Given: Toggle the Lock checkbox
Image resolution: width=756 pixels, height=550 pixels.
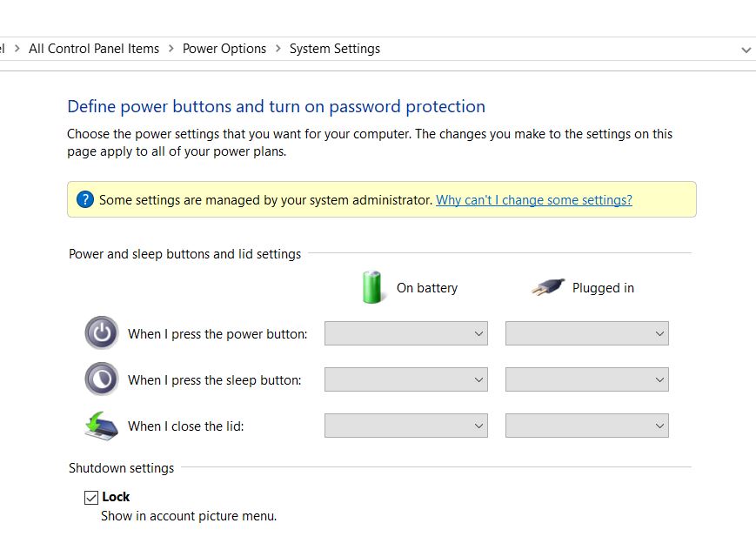Looking at the screenshot, I should click(91, 498).
